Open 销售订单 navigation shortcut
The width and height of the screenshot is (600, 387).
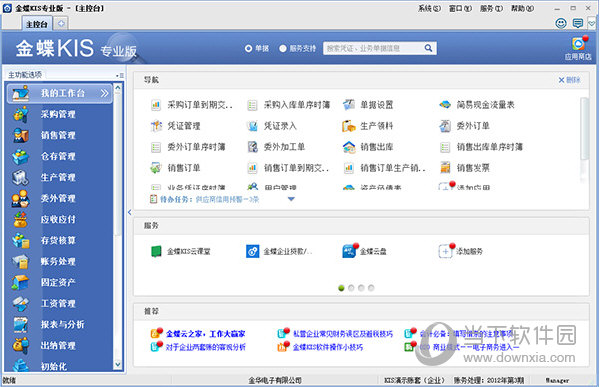[x=176, y=168]
